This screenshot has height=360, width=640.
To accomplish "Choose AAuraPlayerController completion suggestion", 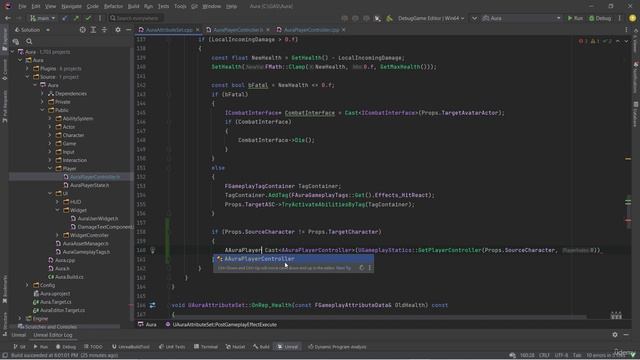I will pos(293,259).
